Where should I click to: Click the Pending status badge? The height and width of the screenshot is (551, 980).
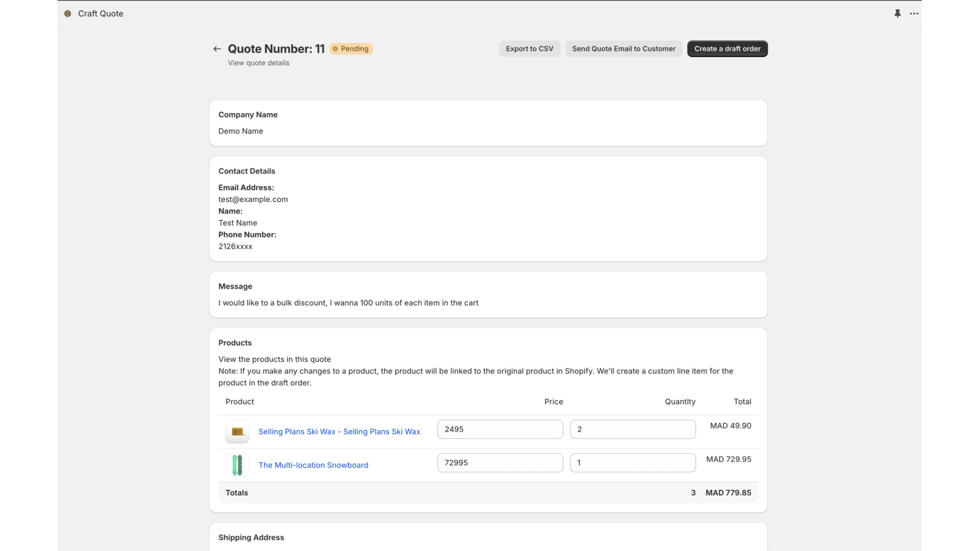point(351,49)
